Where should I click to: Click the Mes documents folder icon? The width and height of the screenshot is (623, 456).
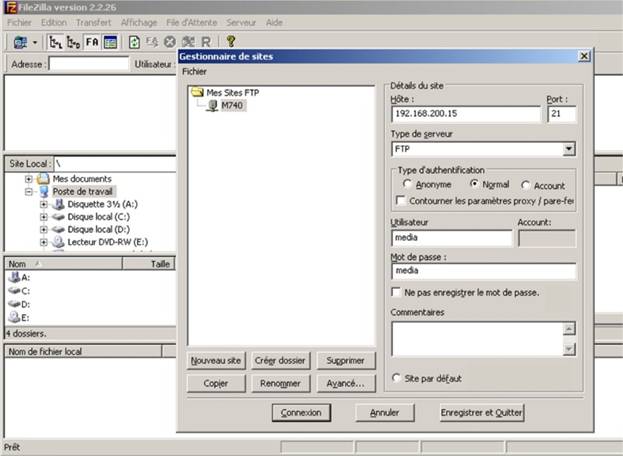43,179
